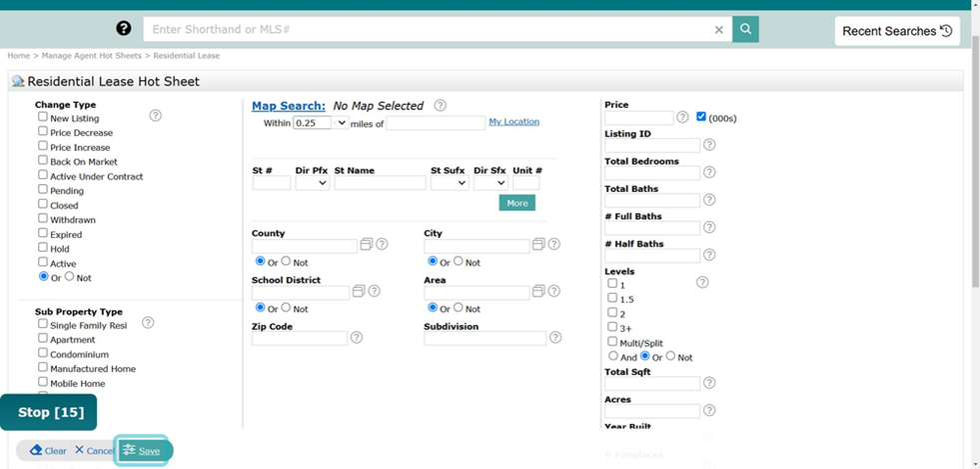The image size is (980, 469).
Task: Open help icon for Price
Action: pyautogui.click(x=682, y=117)
